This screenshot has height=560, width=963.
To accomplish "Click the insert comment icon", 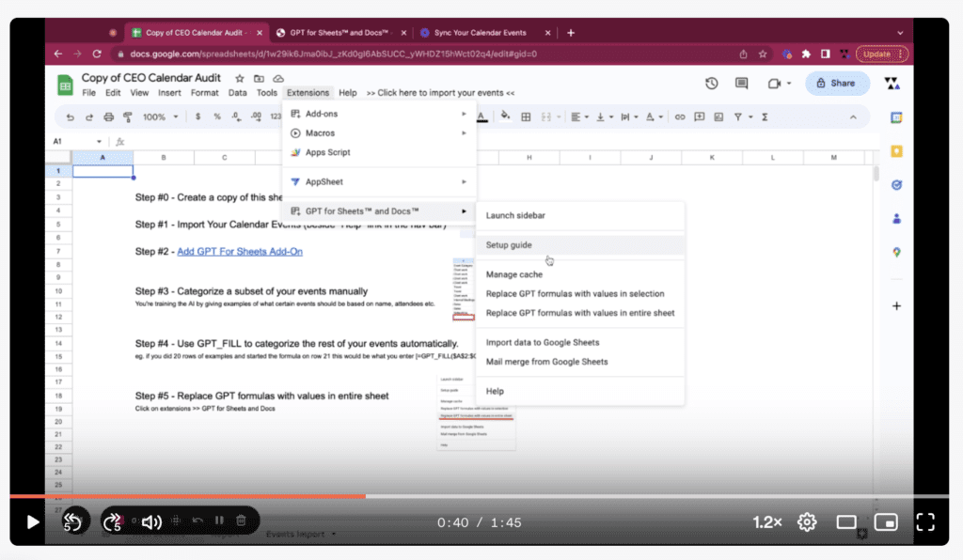I will (699, 117).
